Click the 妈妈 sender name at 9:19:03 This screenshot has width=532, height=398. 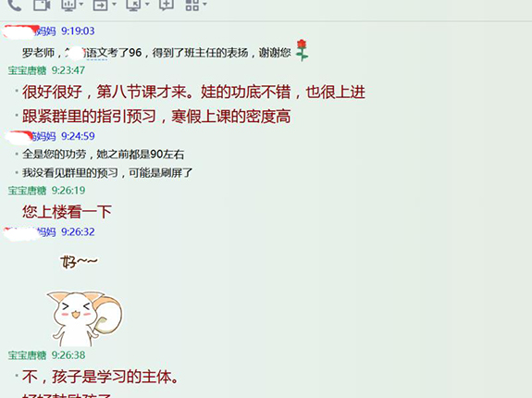pos(45,31)
